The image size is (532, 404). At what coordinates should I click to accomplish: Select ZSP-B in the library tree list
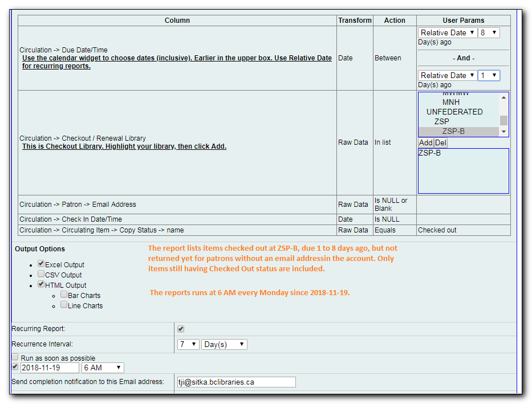(x=453, y=132)
